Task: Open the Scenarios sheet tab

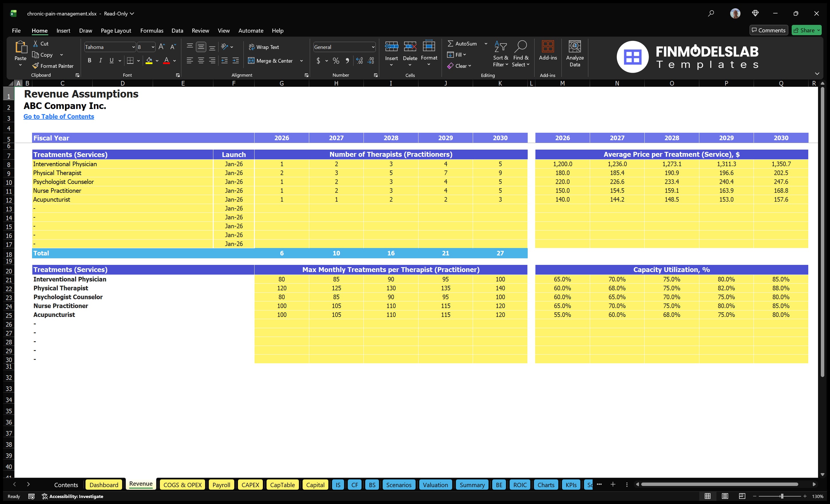Action: click(399, 485)
